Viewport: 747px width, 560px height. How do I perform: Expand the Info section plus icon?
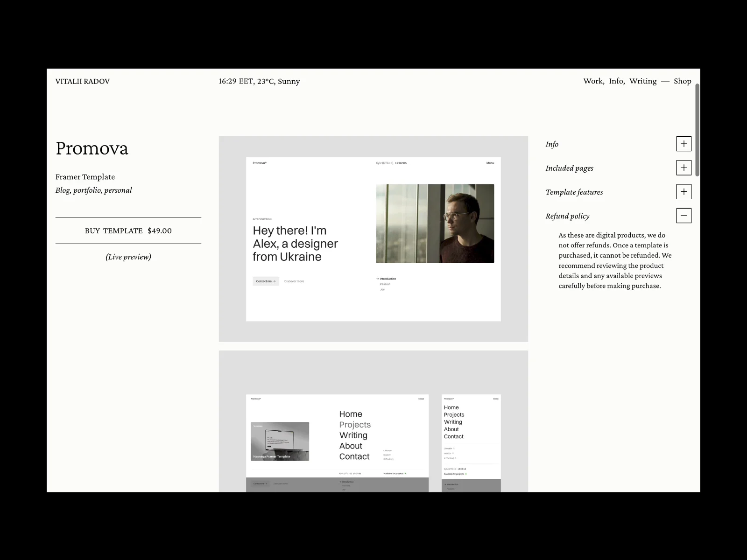684,144
